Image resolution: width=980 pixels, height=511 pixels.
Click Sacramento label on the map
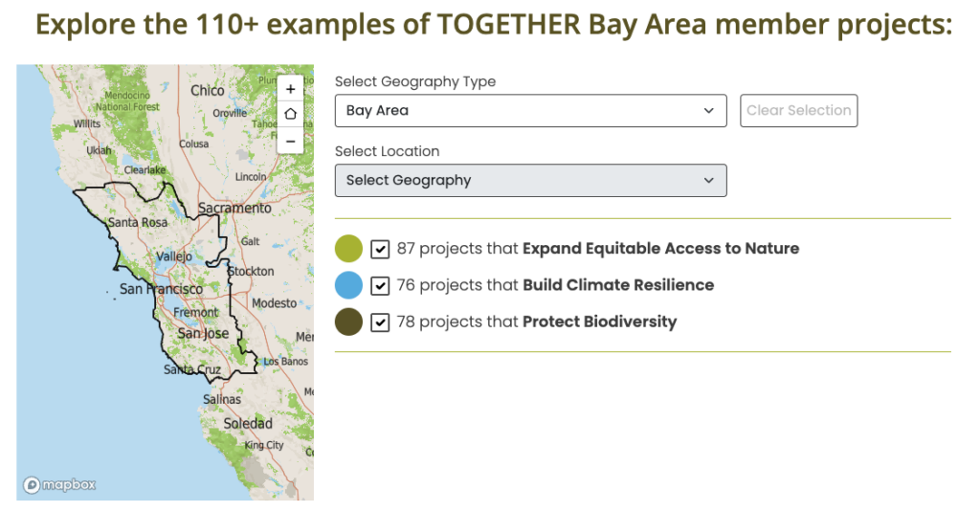(234, 208)
